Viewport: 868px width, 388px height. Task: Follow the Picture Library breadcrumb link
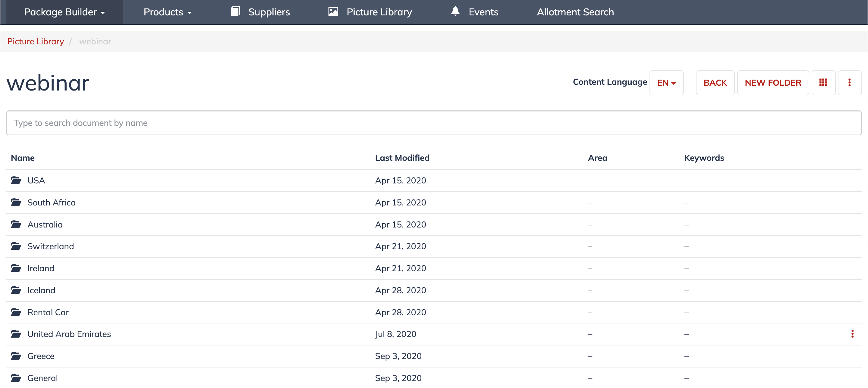click(x=35, y=42)
